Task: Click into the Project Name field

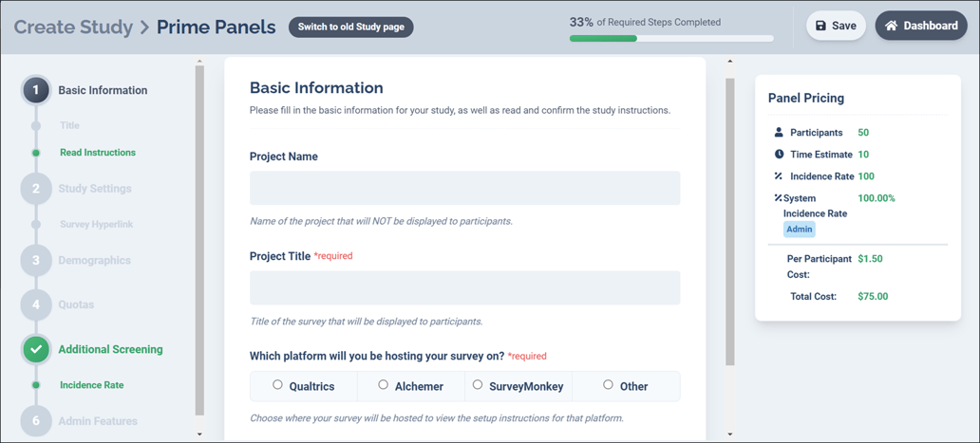Action: [464, 188]
